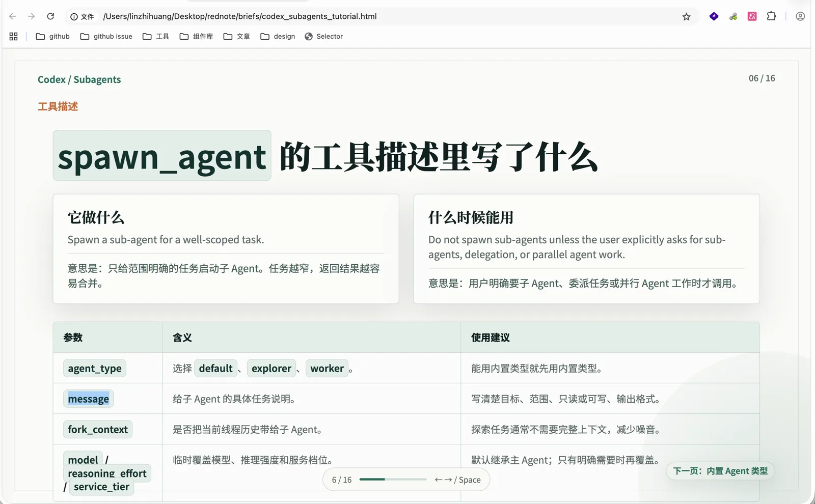Open the github bookmark folder
This screenshot has height=504, width=815.
pyautogui.click(x=52, y=36)
